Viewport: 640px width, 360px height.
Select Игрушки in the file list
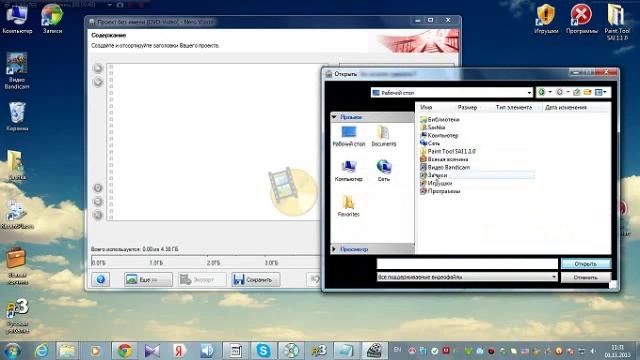point(436,183)
